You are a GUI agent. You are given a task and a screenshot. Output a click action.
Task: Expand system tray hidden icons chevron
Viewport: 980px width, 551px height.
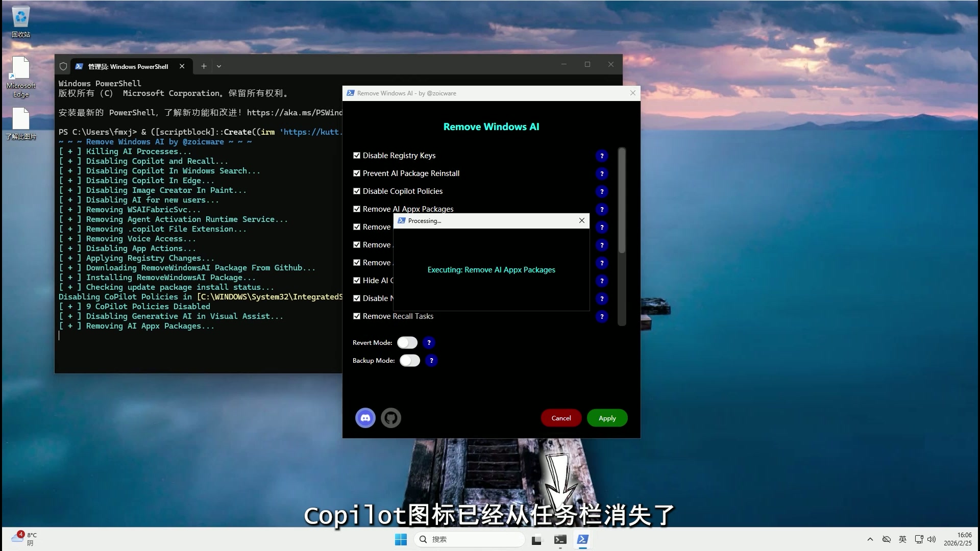coord(870,539)
